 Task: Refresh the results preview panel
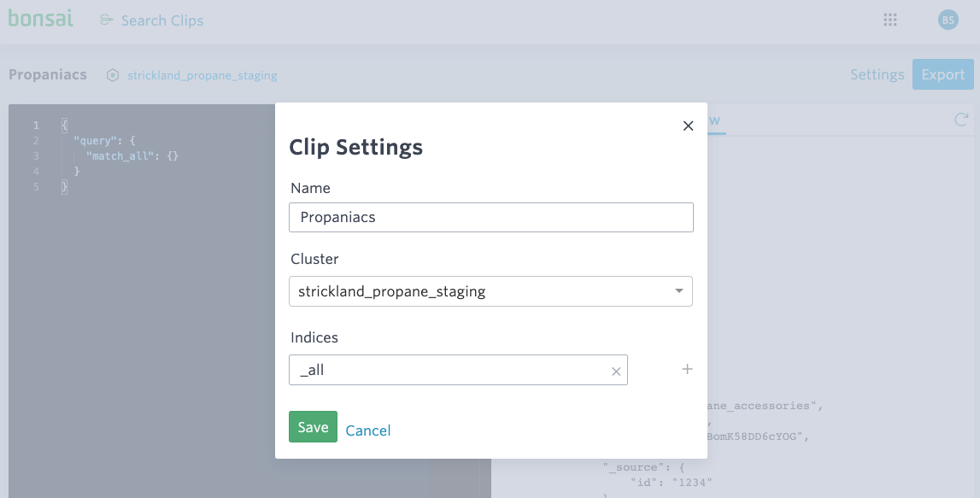point(960,120)
